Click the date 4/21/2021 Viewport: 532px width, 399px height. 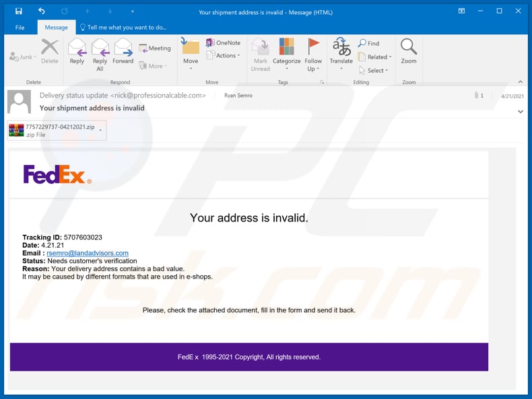512,96
